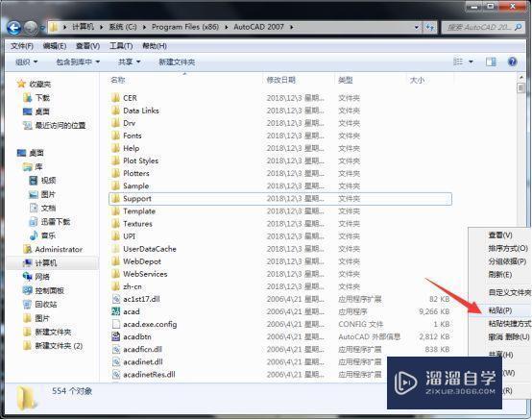
Task: Open 排序方式(O) in the context menu
Action: 508,248
